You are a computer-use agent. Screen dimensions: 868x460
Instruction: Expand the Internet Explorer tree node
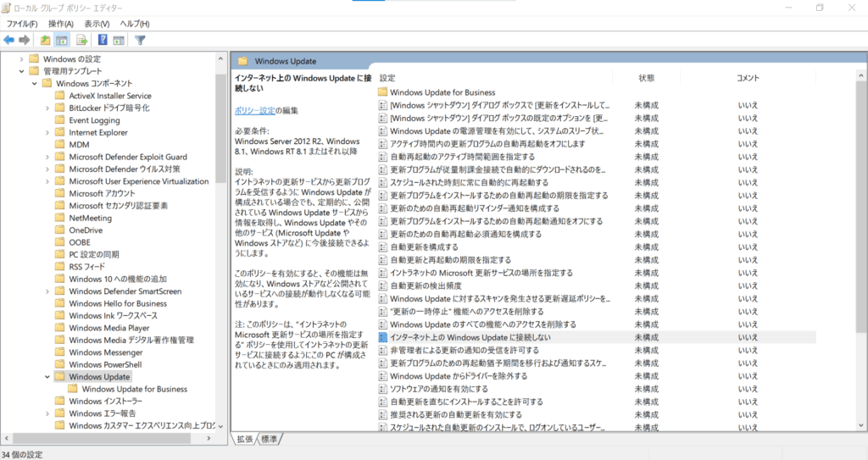47,133
